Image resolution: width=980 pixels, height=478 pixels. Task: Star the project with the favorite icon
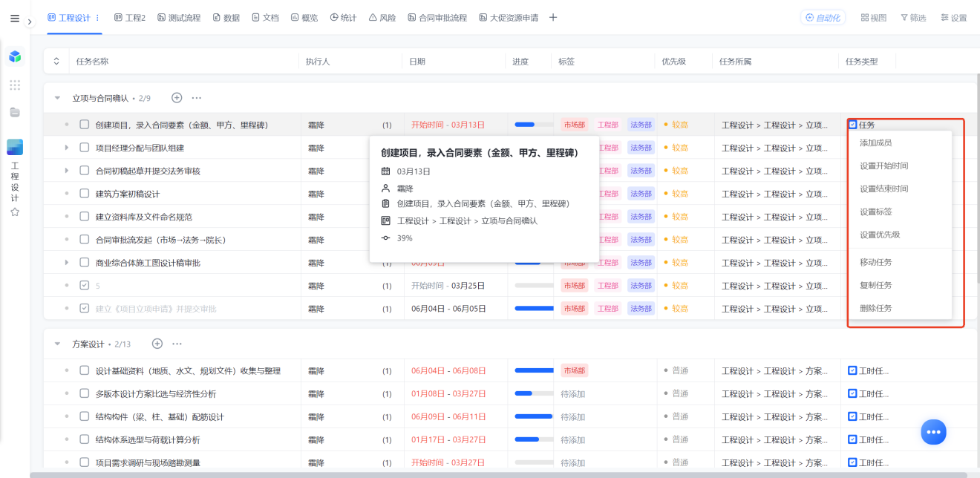coord(15,212)
